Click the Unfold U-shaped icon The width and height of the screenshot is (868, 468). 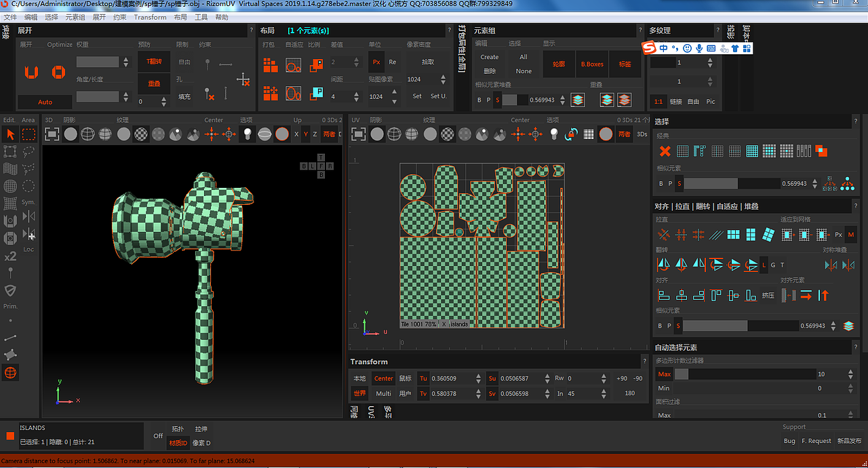[x=31, y=72]
